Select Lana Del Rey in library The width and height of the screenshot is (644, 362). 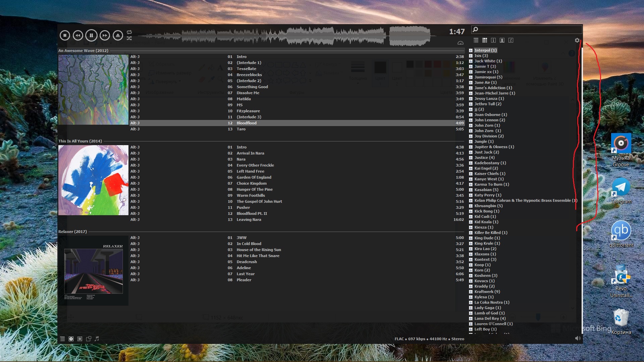(490, 318)
